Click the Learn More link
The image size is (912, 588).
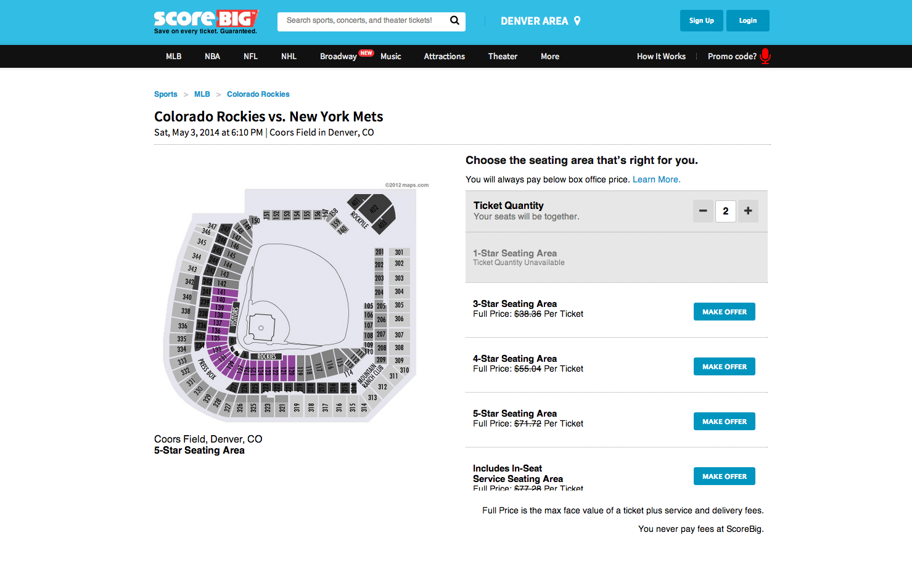pyautogui.click(x=656, y=179)
